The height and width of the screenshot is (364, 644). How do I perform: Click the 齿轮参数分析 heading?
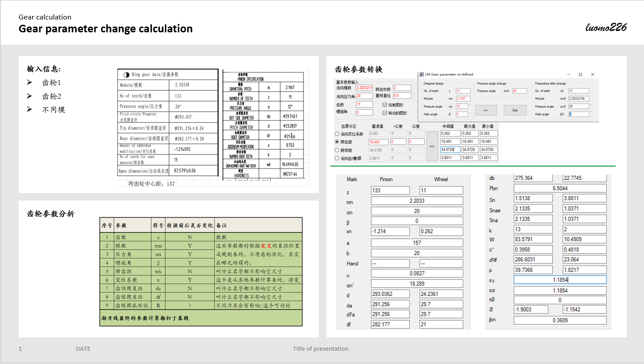pos(51,214)
